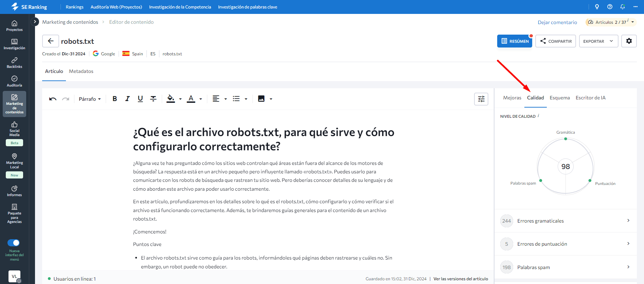Expand the alignment options arrow

tap(226, 99)
